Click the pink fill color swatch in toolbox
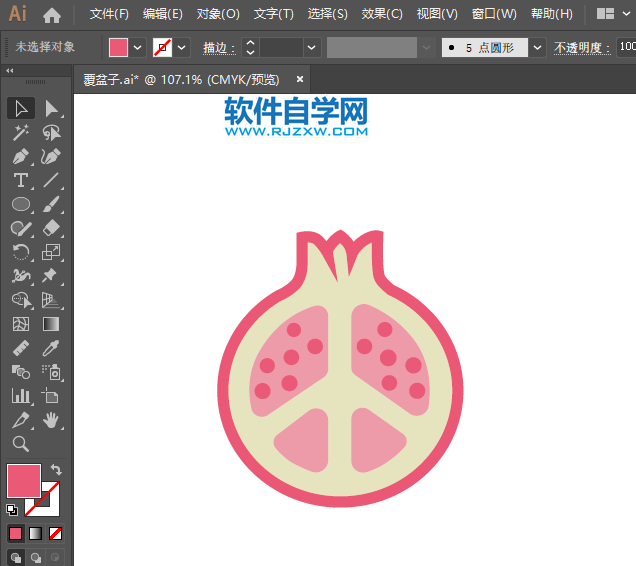The height and width of the screenshot is (566, 636). 23,481
